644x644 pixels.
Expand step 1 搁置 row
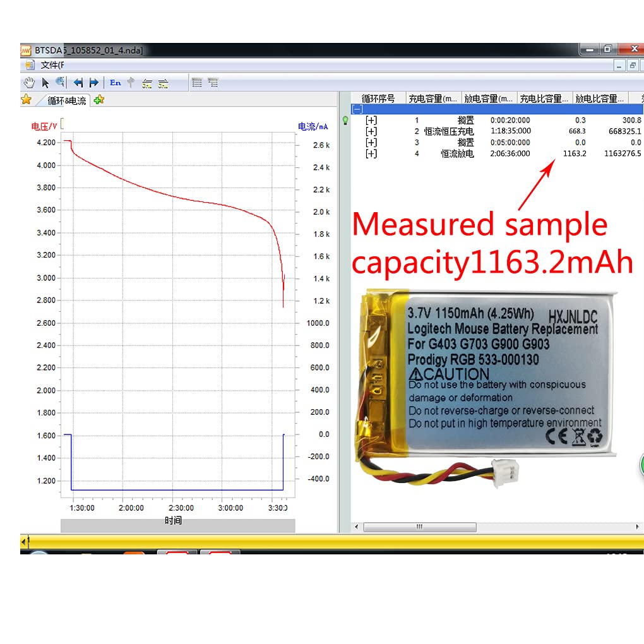tap(371, 120)
